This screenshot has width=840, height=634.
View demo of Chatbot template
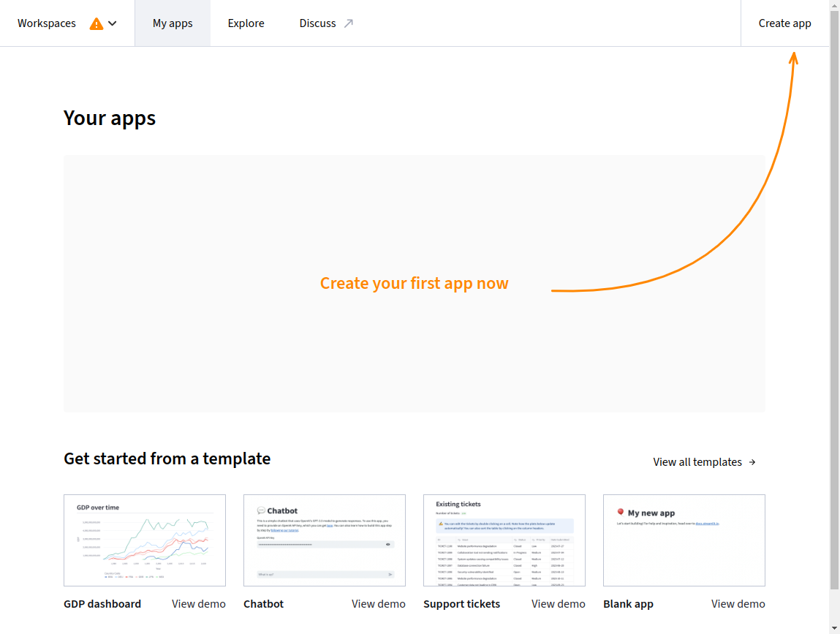coord(379,604)
